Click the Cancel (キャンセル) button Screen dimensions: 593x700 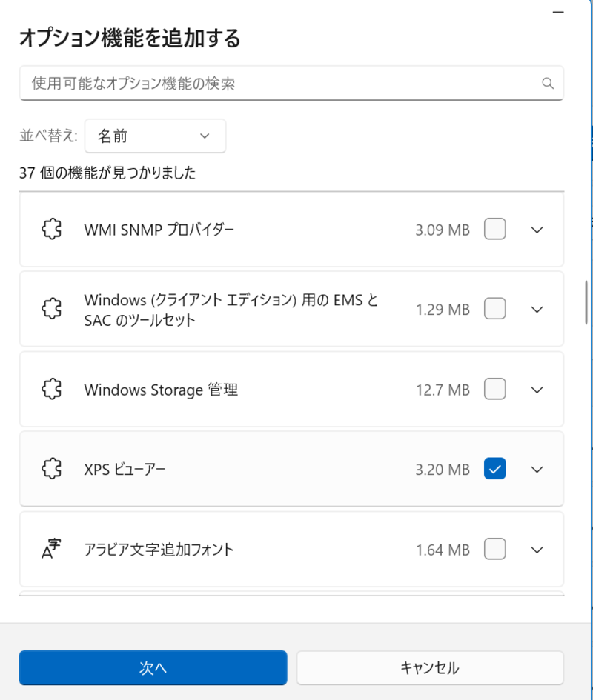tap(430, 667)
